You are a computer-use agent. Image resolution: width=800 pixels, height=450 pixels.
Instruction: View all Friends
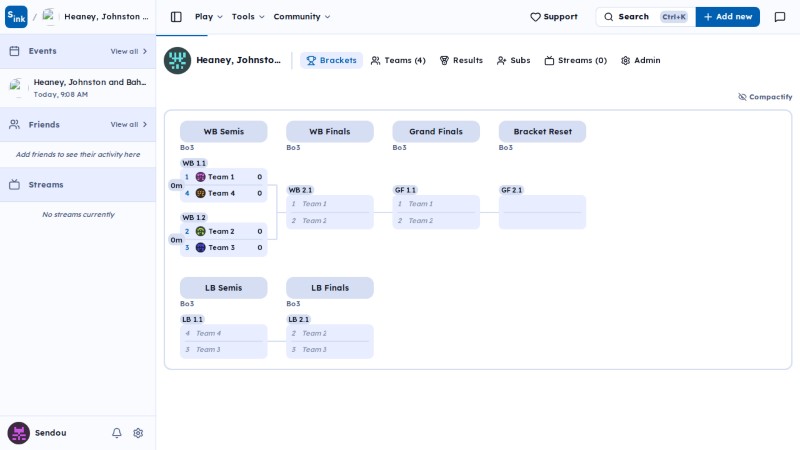[129, 124]
